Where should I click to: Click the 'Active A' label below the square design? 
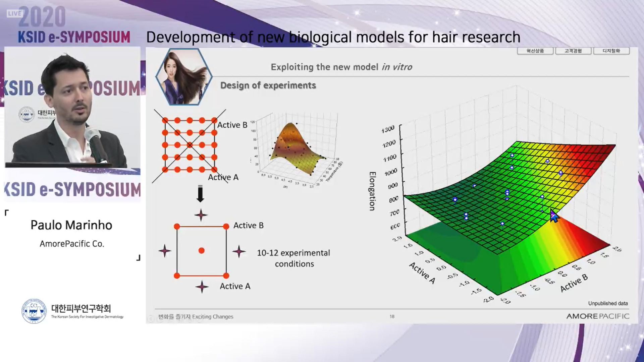pyautogui.click(x=235, y=286)
